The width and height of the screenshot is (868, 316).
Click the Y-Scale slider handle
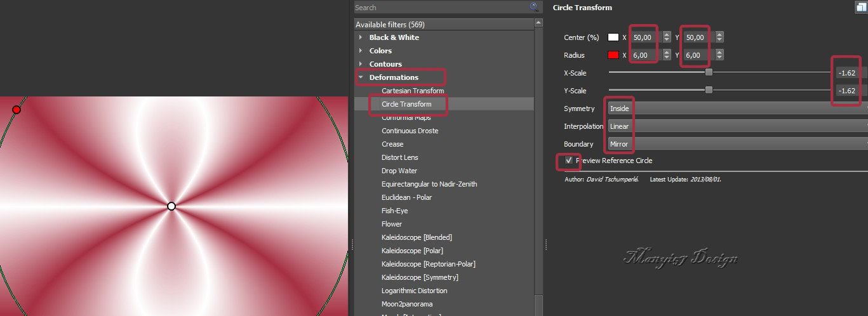709,90
